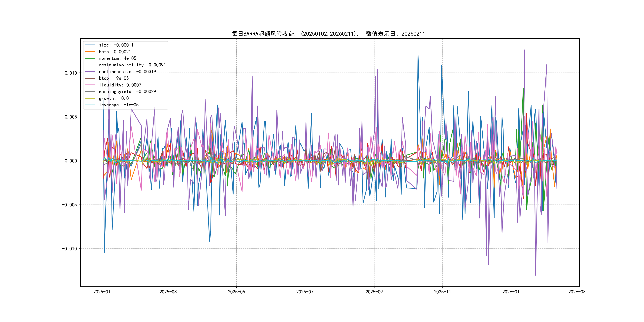Click the 0.010 y-axis tick label
The height and width of the screenshot is (322, 644).
click(x=71, y=73)
